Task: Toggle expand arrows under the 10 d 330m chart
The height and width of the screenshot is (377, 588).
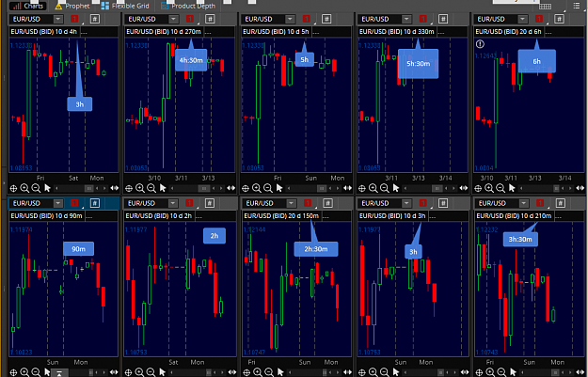Action: pyautogui.click(x=464, y=188)
